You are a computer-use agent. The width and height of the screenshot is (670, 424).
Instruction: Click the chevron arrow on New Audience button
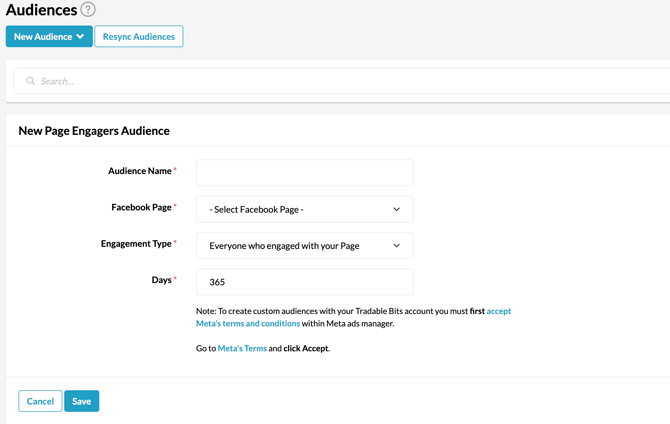80,37
